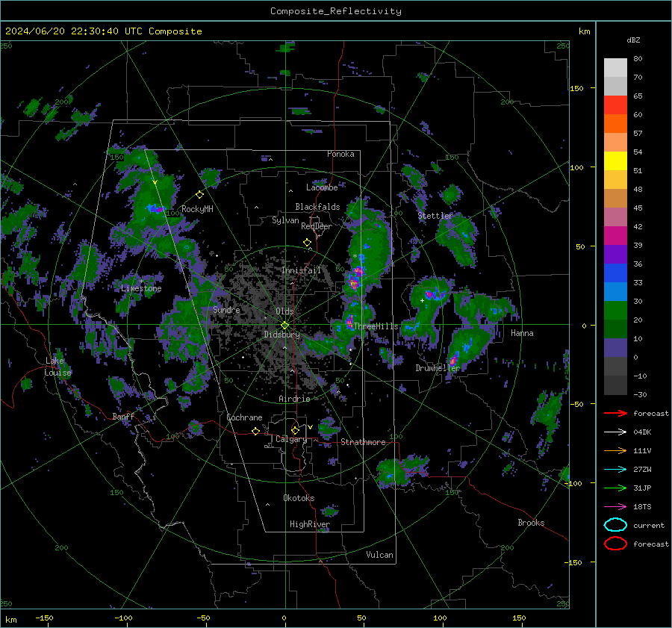This screenshot has width=672, height=628.
Task: Click the Limestone label
Action: (x=141, y=288)
